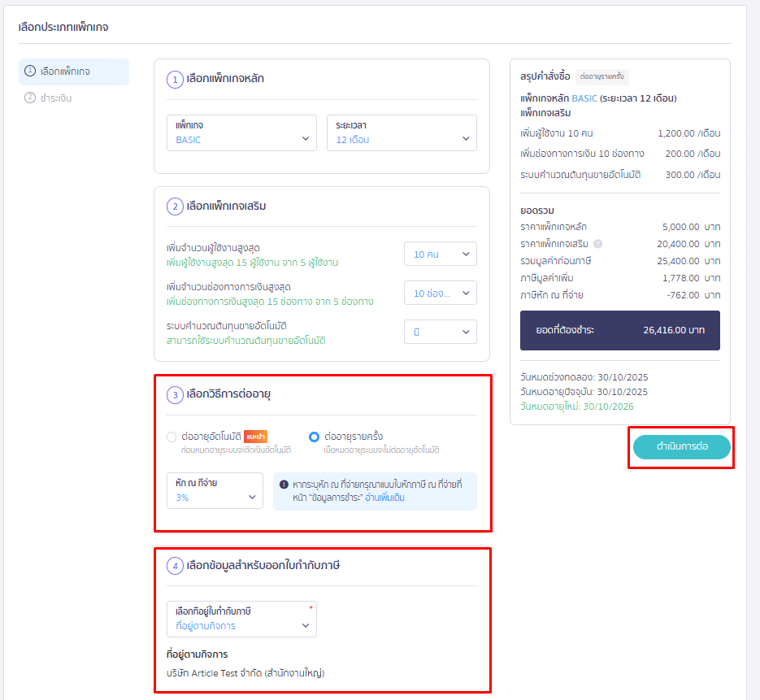Click the step 2 circle icon in sidebar
The image size is (760, 700).
pos(30,98)
